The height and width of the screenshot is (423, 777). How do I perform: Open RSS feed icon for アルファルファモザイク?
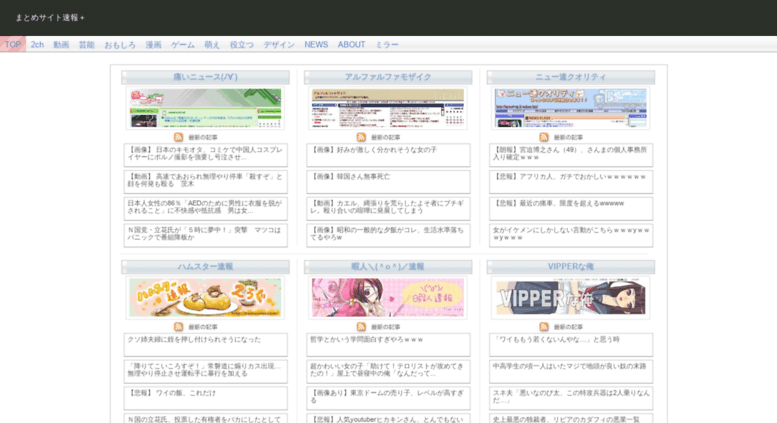[x=361, y=137]
